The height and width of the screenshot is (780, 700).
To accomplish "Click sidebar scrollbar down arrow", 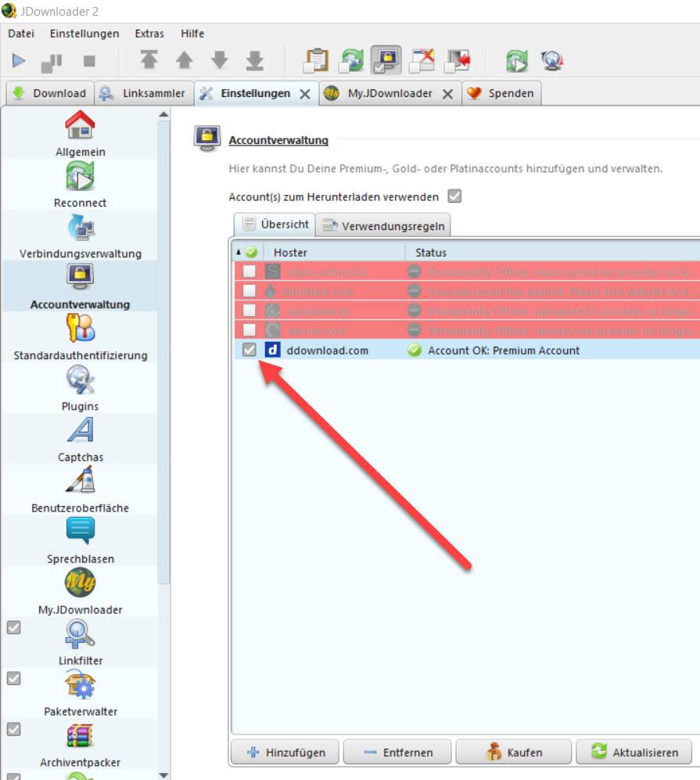I will 163,775.
